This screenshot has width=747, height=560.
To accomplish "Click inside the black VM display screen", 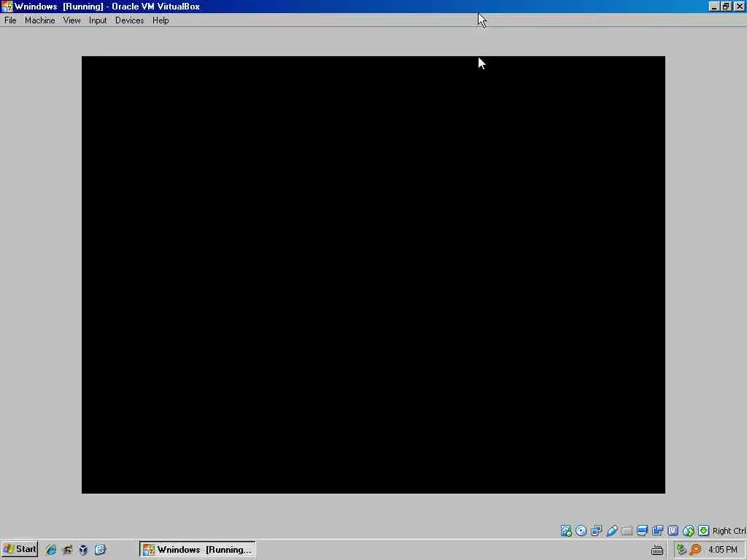I will (373, 275).
